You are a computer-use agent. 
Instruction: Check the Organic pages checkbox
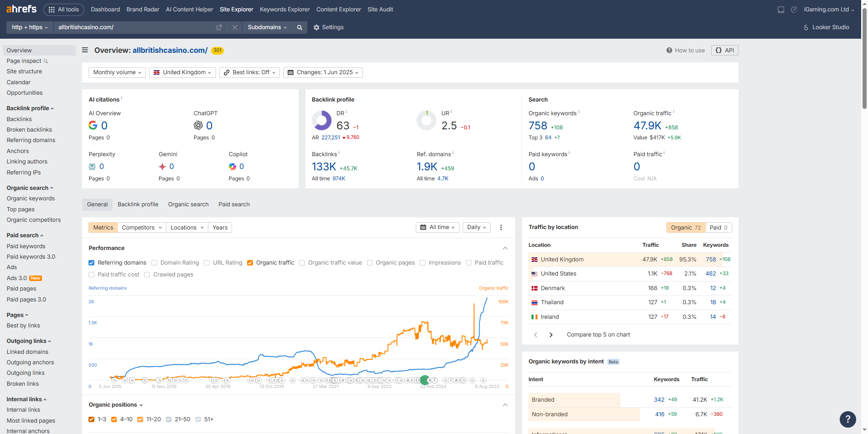coord(370,263)
